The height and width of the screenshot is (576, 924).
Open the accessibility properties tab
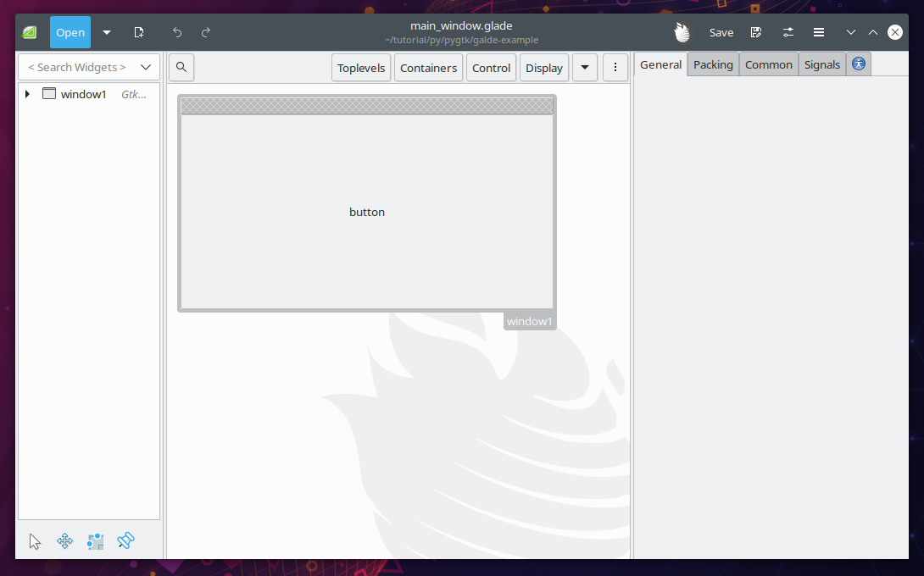tap(859, 64)
